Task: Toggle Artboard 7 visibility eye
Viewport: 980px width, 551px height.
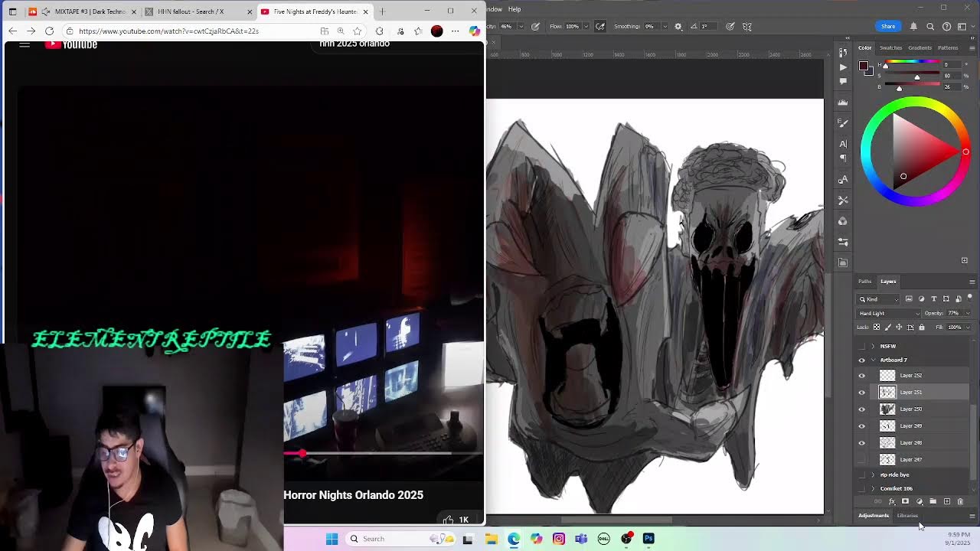Action: tap(861, 360)
